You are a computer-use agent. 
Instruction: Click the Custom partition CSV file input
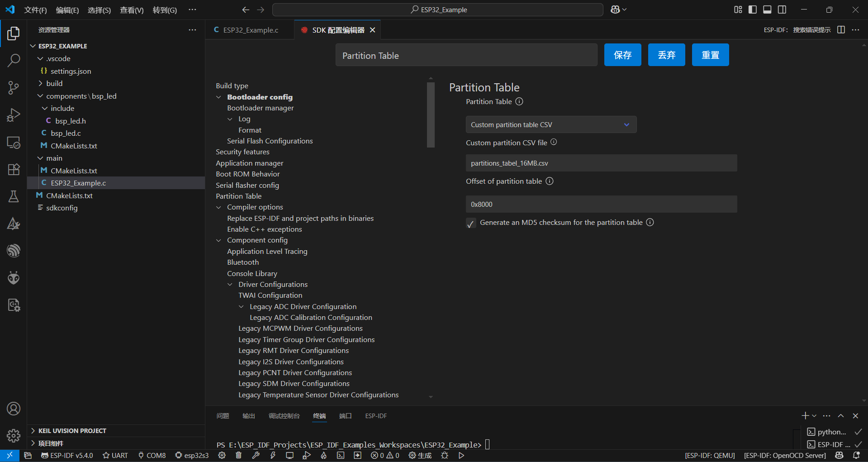[601, 163]
